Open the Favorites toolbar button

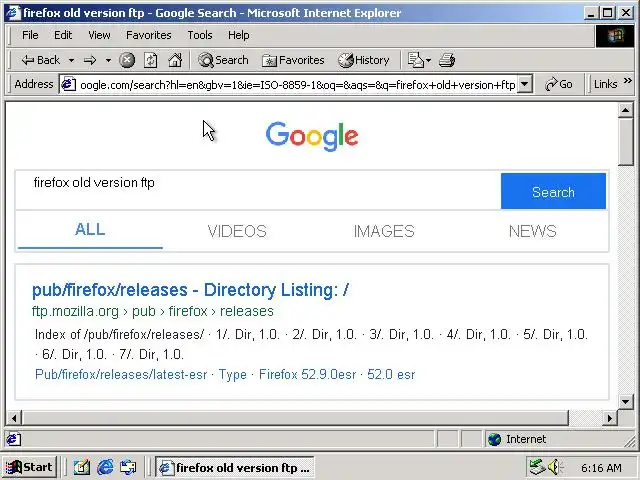[293, 60]
